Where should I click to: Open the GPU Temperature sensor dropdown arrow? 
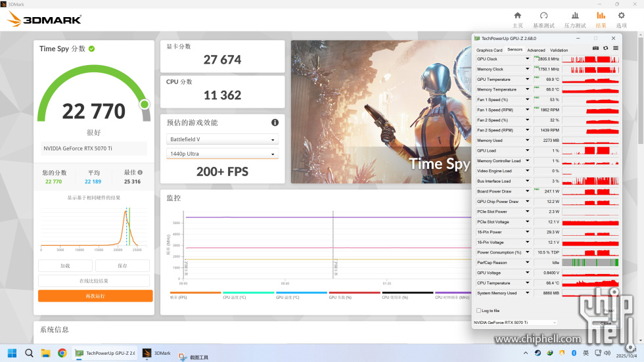coord(527,79)
